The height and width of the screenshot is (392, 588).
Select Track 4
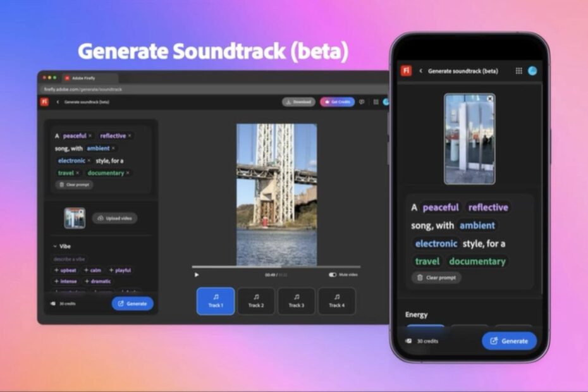[337, 301]
